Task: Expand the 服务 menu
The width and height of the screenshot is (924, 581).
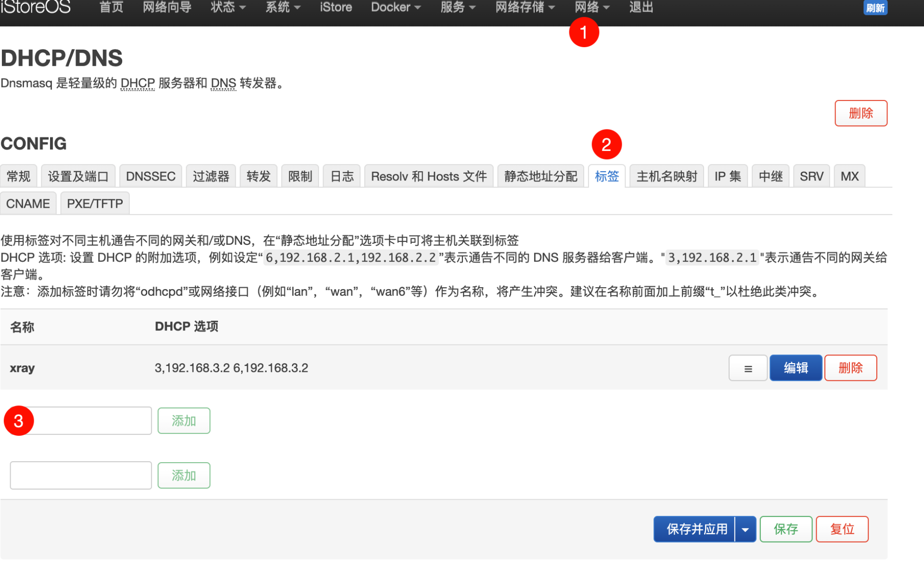Action: pos(458,7)
